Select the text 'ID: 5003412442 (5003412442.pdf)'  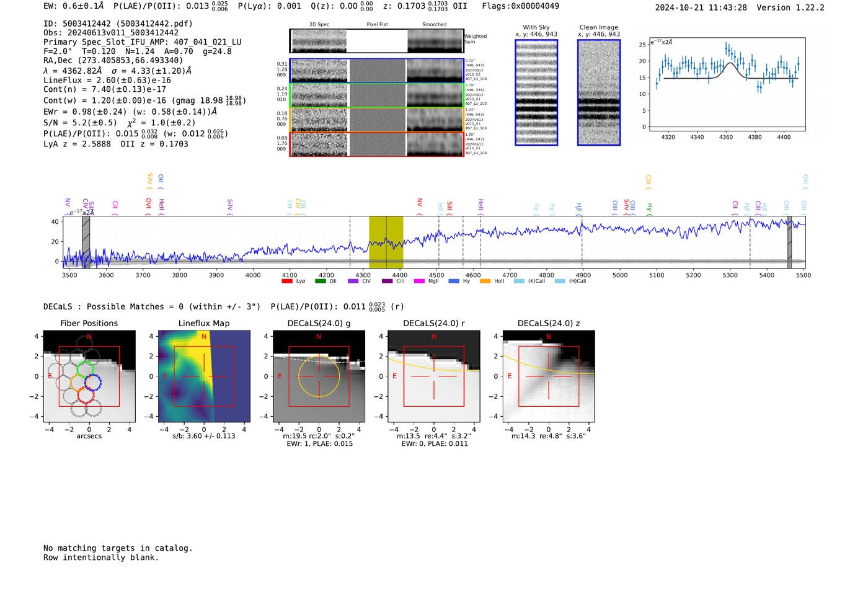coord(118,24)
